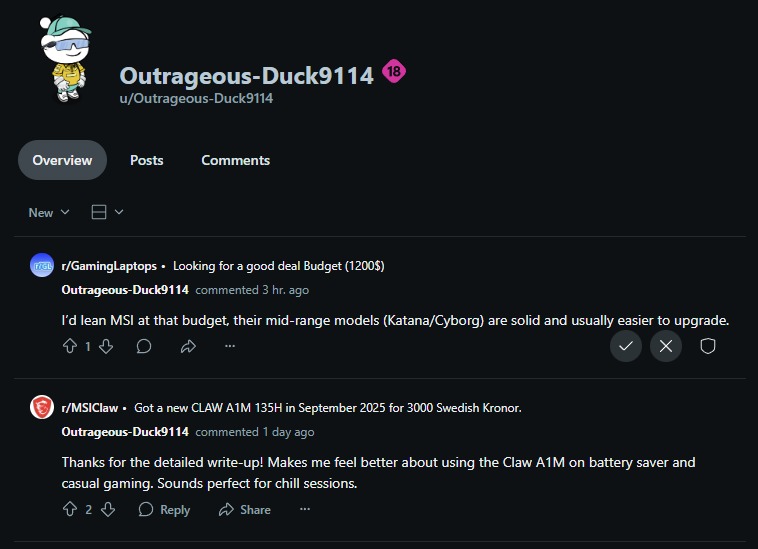Remove the comment with X button

click(x=666, y=346)
